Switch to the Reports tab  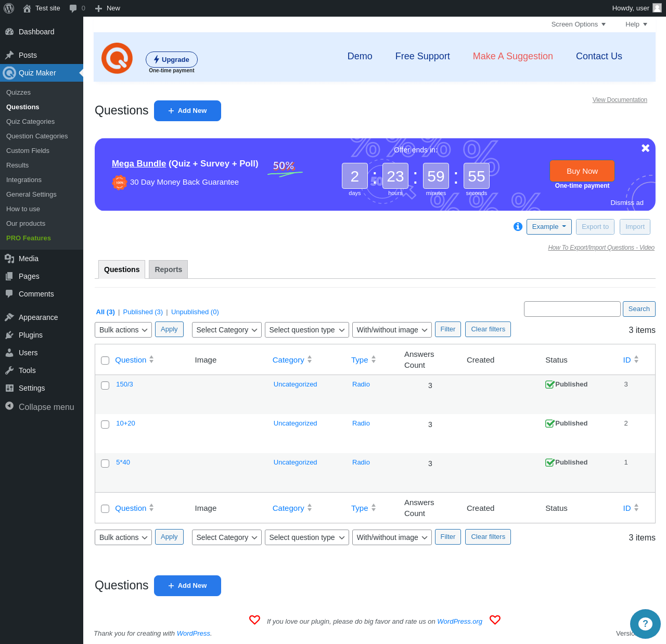[168, 269]
